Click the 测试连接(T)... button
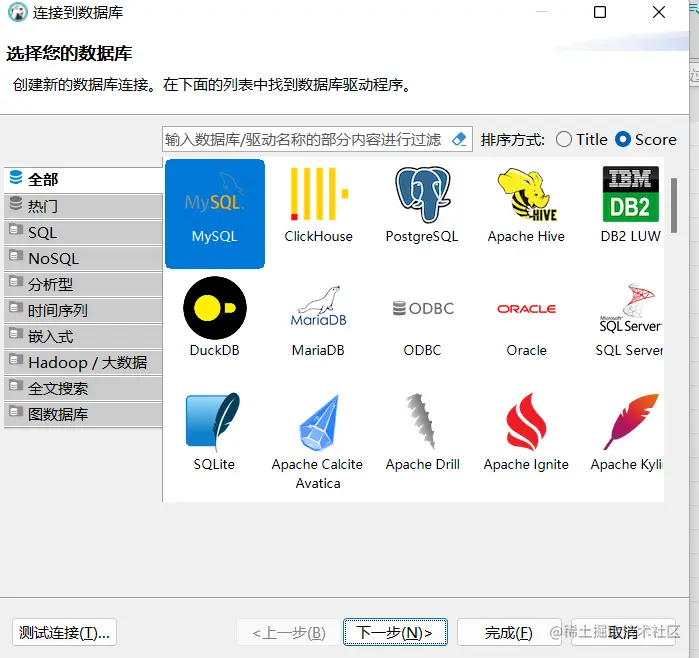The width and height of the screenshot is (699, 658). pyautogui.click(x=65, y=632)
